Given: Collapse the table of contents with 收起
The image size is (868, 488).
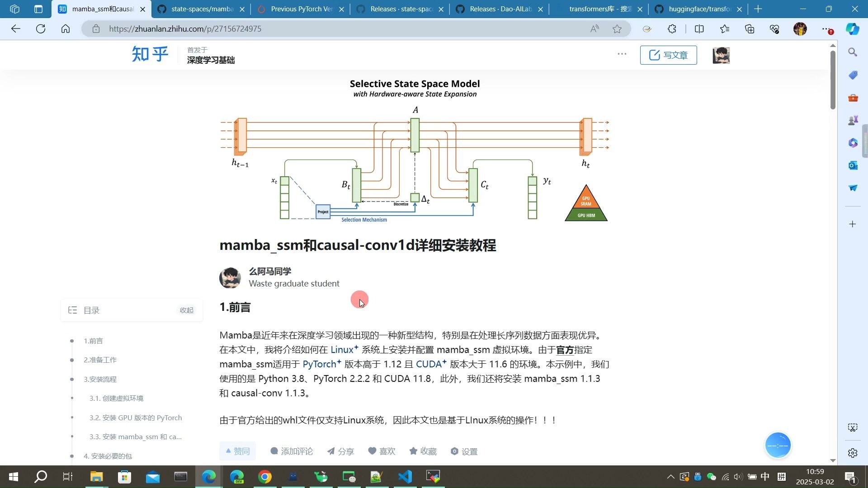Looking at the screenshot, I should [186, 310].
